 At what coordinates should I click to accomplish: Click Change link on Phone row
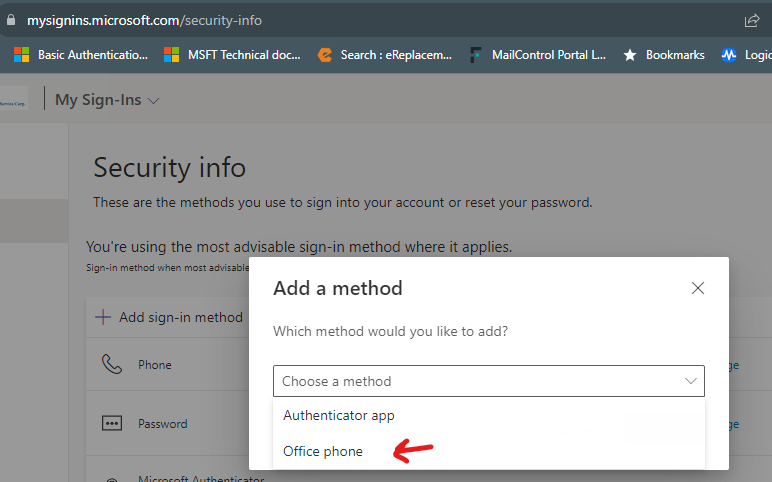point(734,365)
